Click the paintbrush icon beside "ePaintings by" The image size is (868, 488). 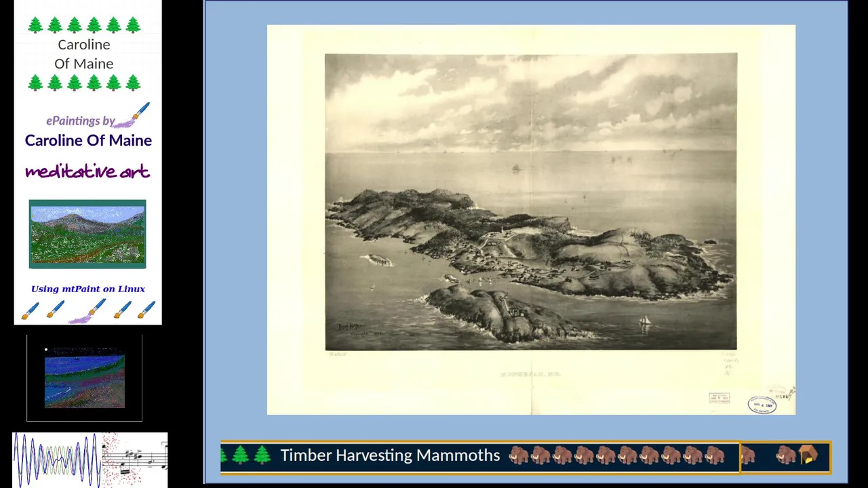(133, 115)
